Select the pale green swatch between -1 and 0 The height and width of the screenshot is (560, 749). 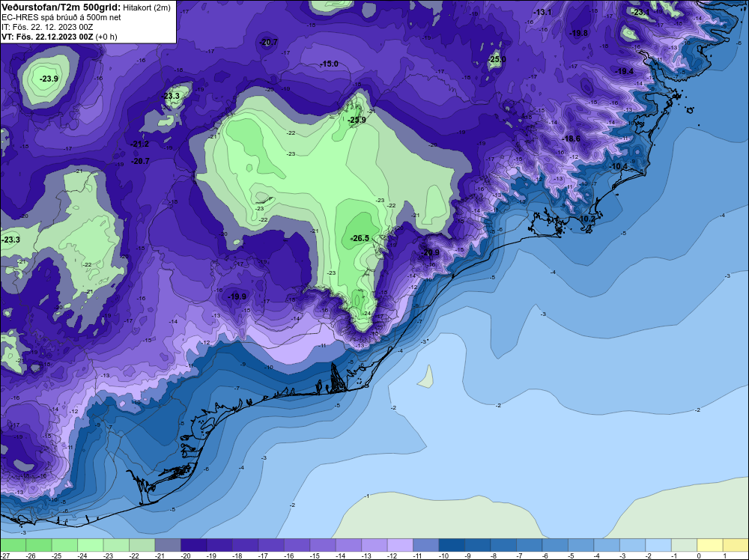tap(684, 545)
